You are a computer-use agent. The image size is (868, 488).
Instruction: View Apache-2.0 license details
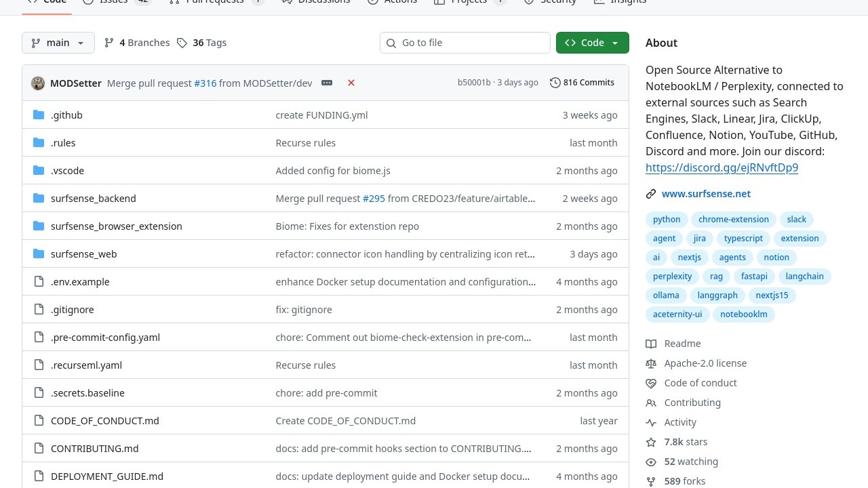705,363
